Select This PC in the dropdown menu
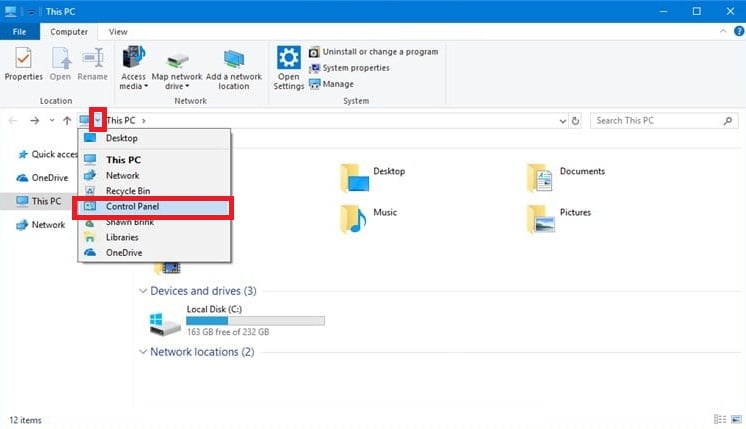The height and width of the screenshot is (429, 746). pyautogui.click(x=154, y=160)
